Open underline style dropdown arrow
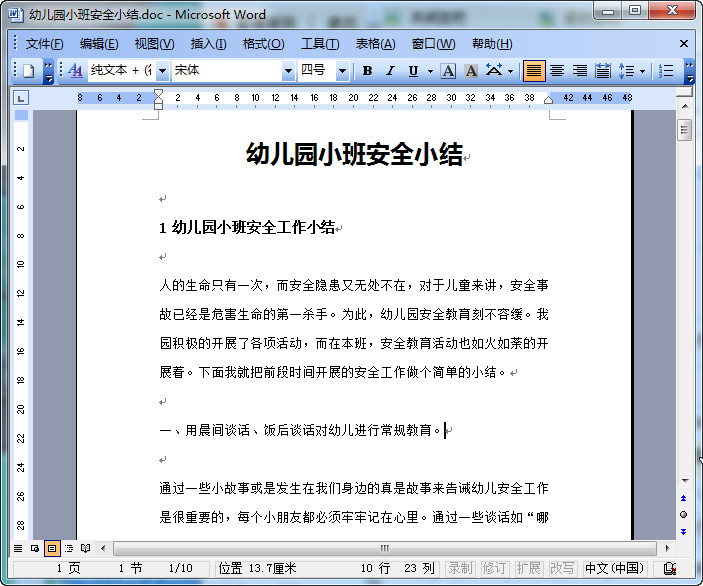 click(x=430, y=71)
